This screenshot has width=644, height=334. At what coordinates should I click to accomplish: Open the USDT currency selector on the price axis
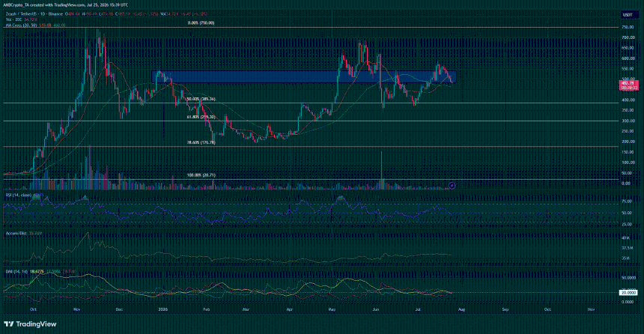[x=628, y=15]
